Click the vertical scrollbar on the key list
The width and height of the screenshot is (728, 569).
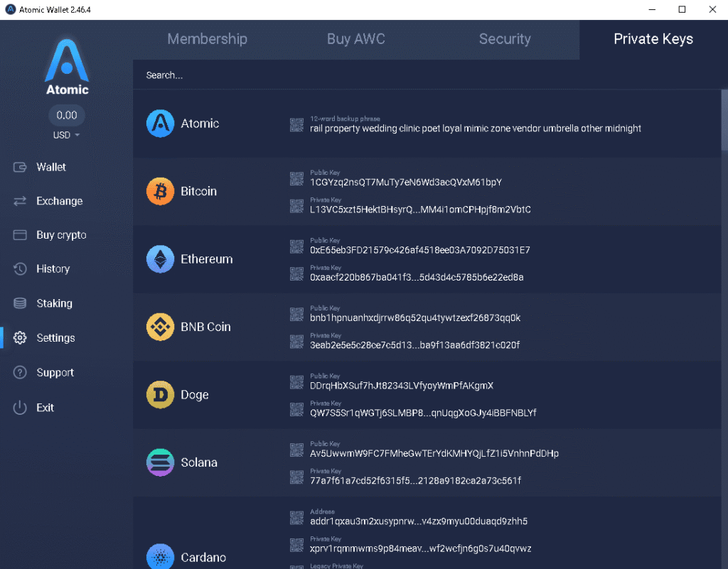724,119
